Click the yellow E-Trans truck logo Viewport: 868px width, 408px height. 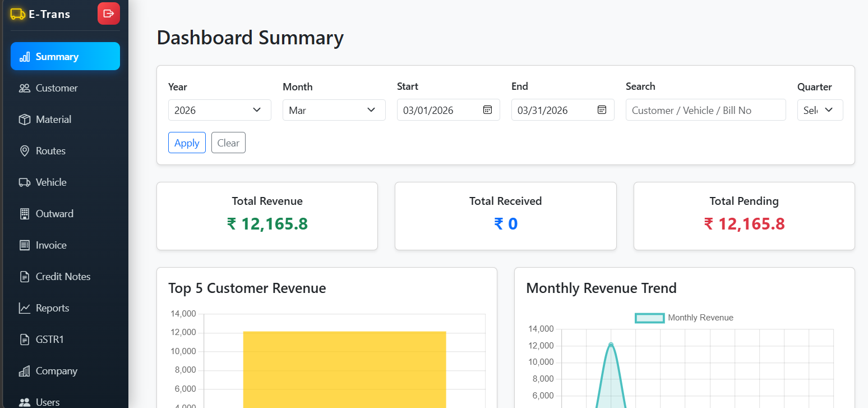18,14
